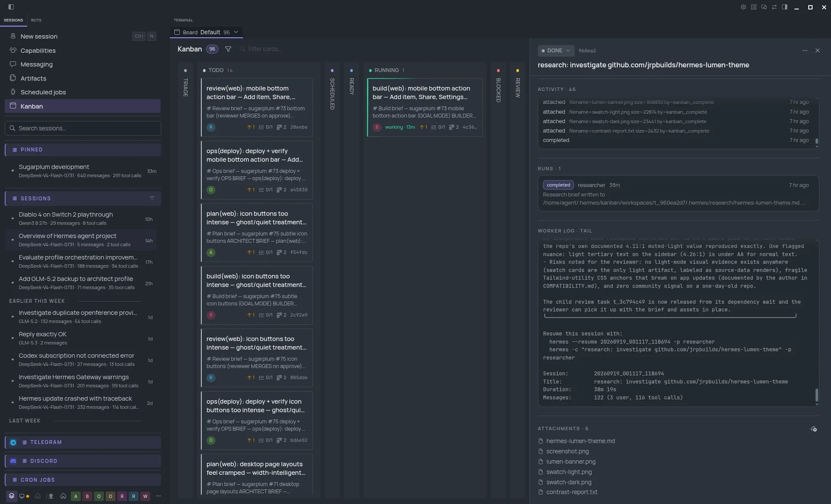This screenshot has height=504, width=831.
Task: Toggle the DISCORD section
Action: [x=83, y=461]
